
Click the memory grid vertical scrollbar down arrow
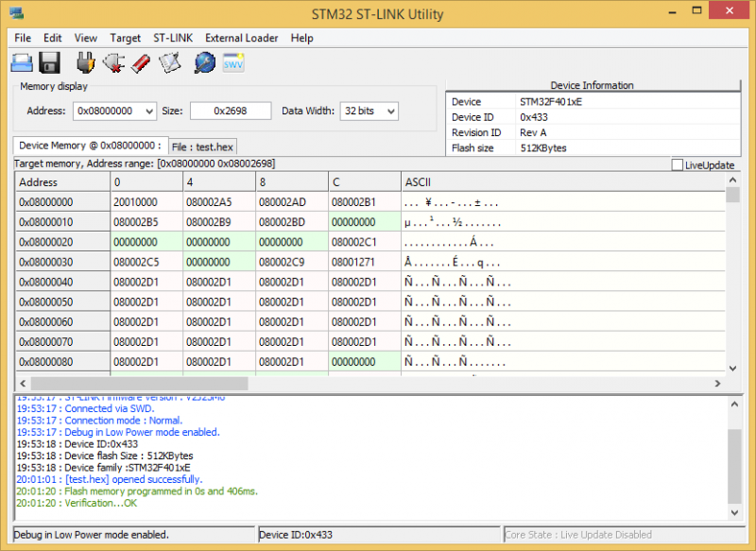(732, 369)
